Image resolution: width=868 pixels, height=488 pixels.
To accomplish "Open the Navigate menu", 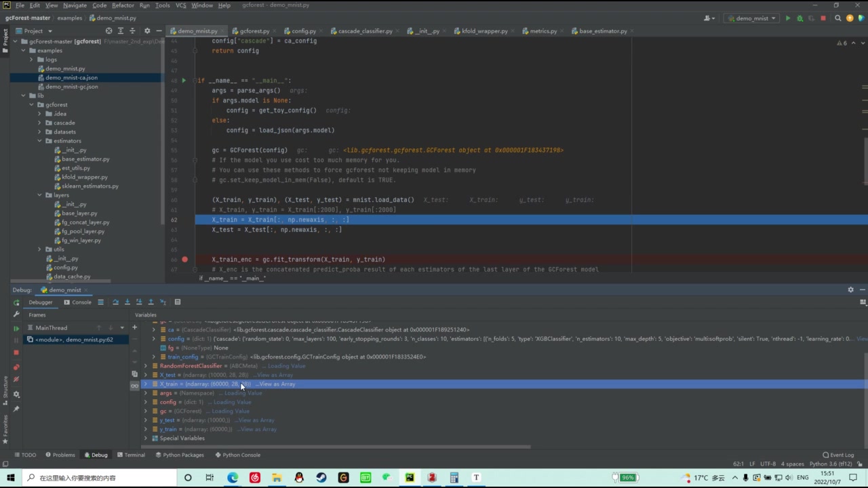I will 75,5.
